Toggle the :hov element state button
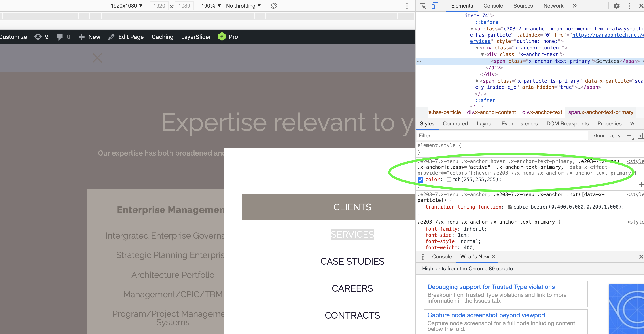Image resolution: width=644 pixels, height=334 pixels. 599,136
